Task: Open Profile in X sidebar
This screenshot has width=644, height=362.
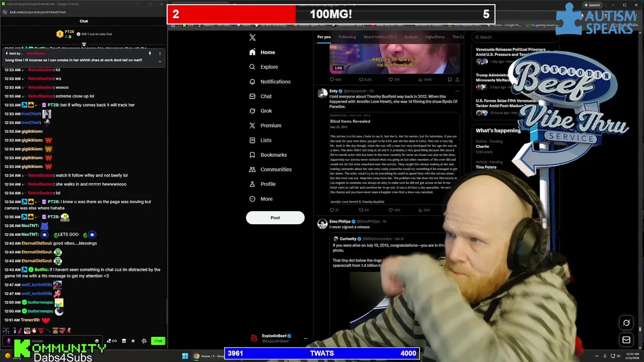Action: tap(262, 184)
